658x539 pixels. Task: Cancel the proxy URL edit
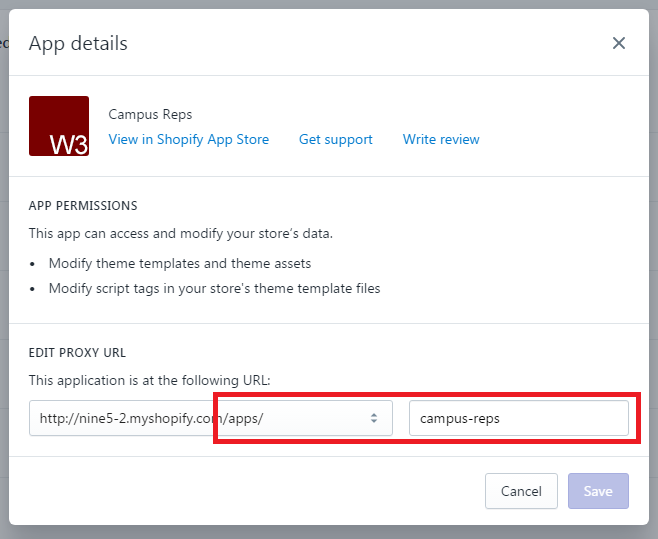tap(521, 491)
